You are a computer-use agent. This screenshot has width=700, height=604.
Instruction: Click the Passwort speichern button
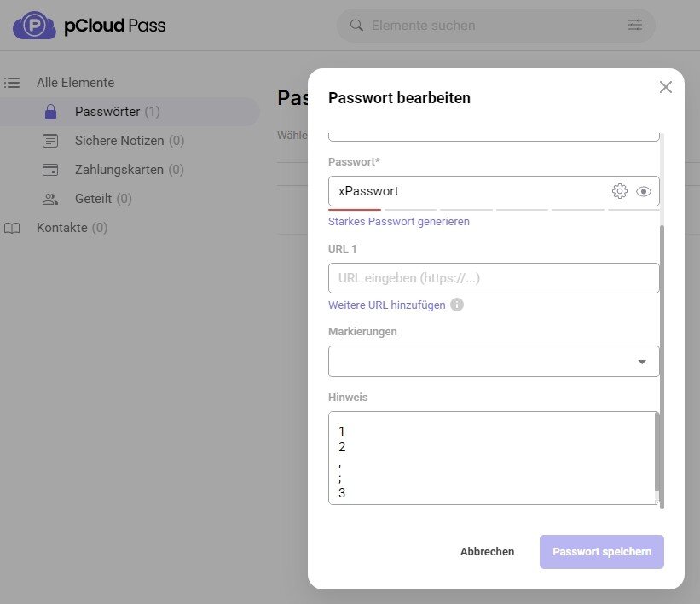(x=601, y=552)
